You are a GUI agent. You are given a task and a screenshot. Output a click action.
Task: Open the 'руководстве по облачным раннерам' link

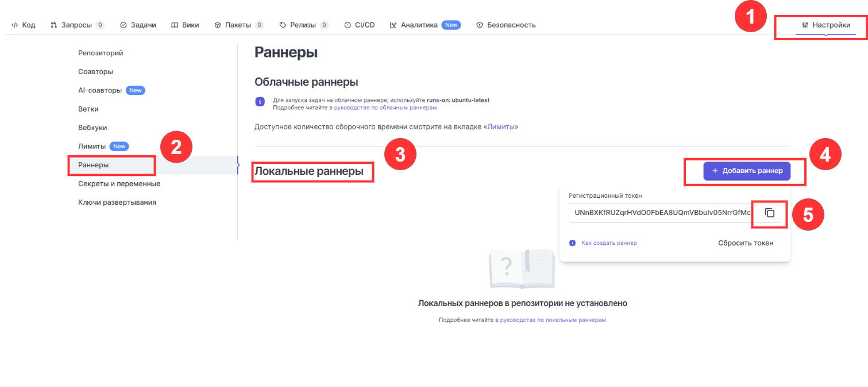[385, 108]
